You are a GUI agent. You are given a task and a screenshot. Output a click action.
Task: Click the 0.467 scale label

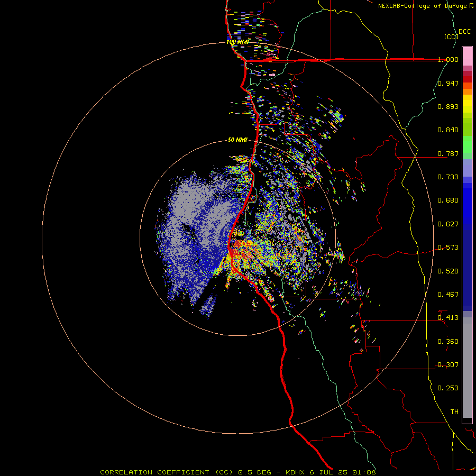coord(448,294)
